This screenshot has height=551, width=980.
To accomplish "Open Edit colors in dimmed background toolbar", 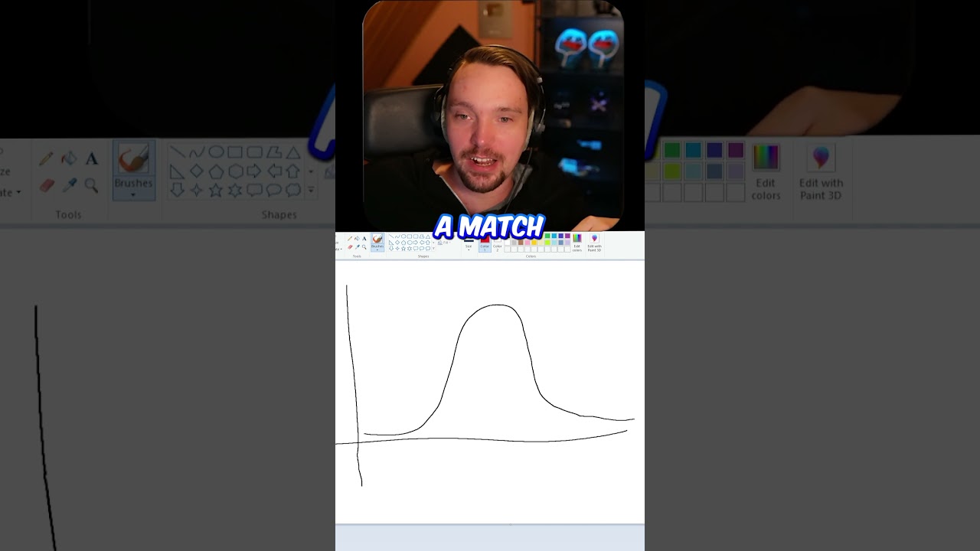I will pos(766,171).
